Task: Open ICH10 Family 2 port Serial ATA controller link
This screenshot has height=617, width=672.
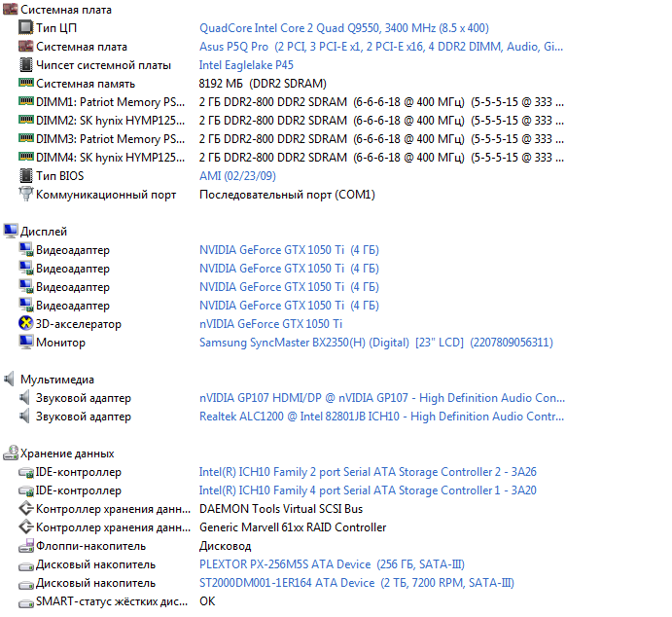Action: pyautogui.click(x=368, y=472)
